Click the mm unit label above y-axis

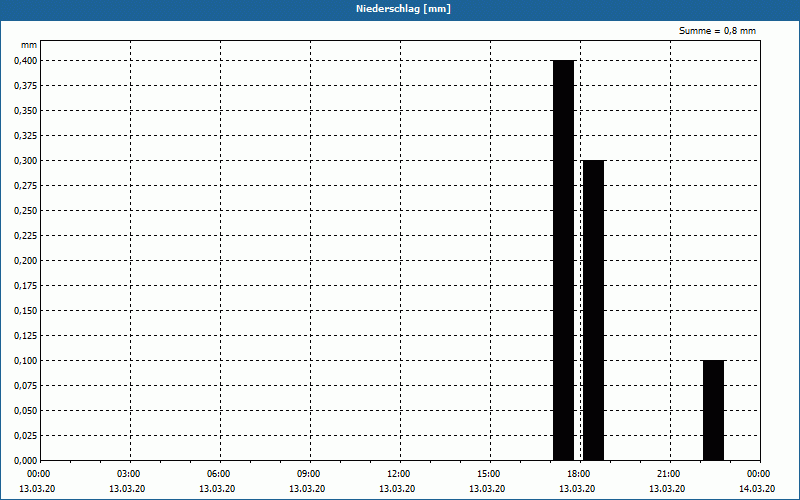click(29, 45)
